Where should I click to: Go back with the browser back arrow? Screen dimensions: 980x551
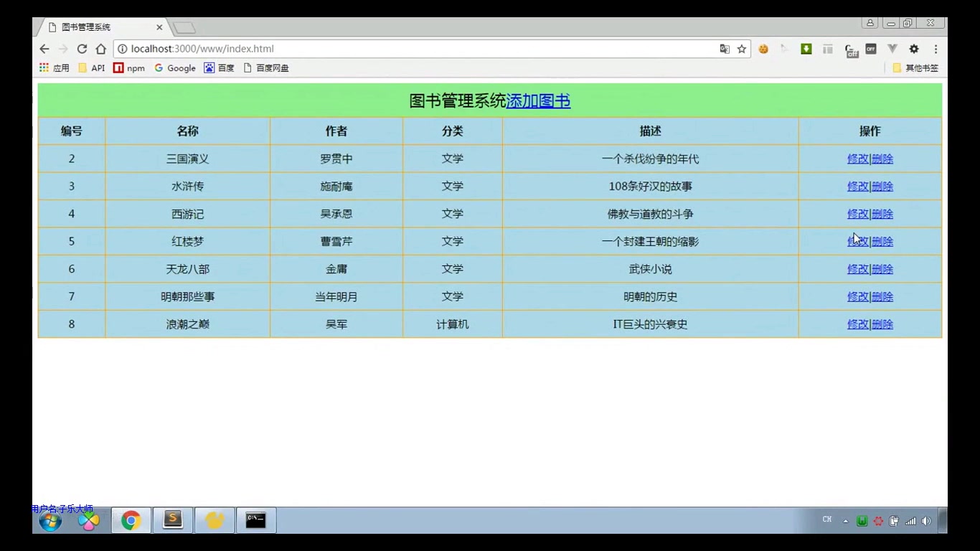pos(44,49)
